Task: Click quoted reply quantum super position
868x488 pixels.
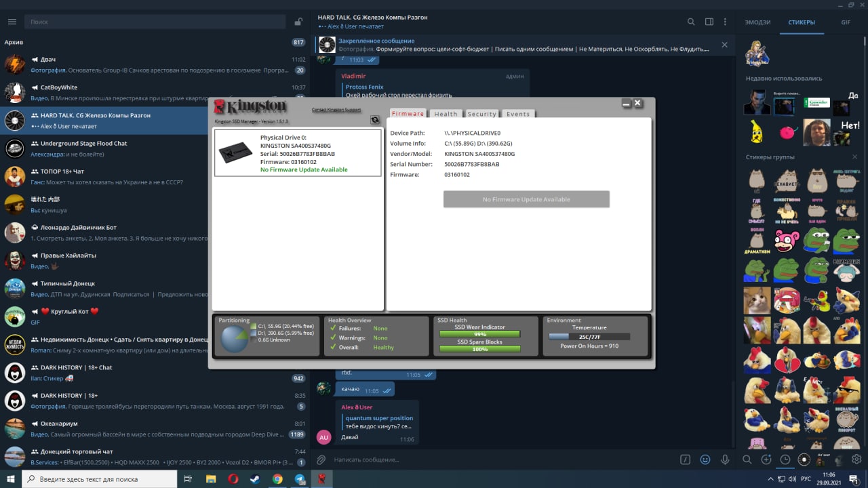Action: pyautogui.click(x=379, y=422)
